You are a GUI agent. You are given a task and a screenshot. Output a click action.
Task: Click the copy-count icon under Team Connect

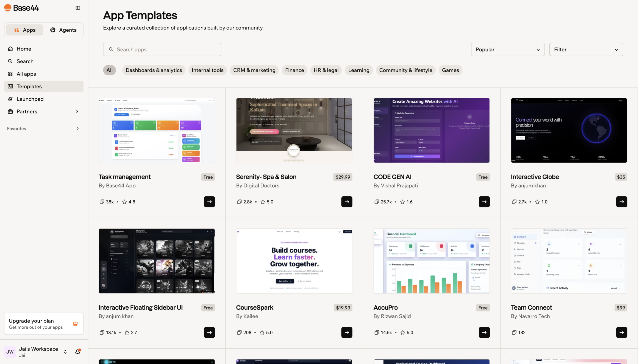pyautogui.click(x=514, y=332)
